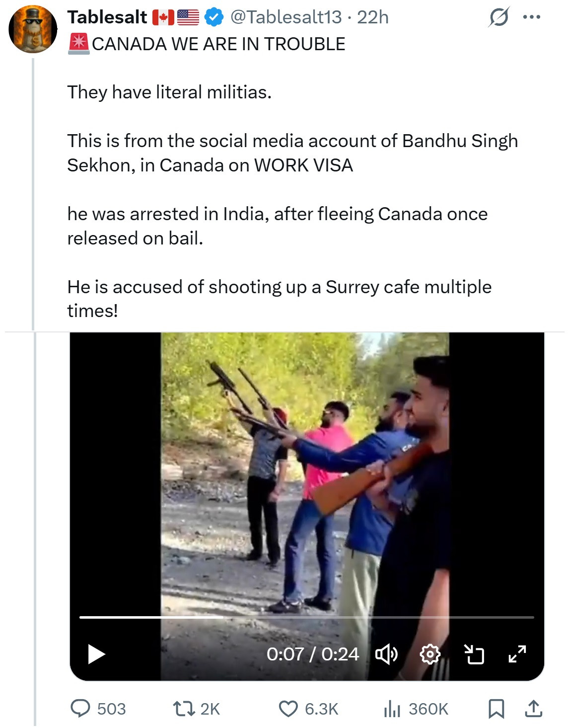
Task: Open the 22h timestamp link
Action: click(x=373, y=17)
